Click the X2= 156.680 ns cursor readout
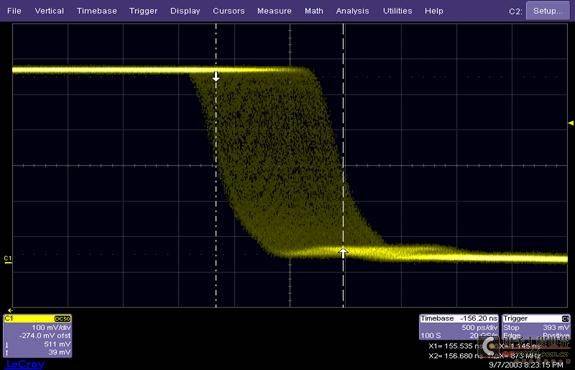Image resolution: width=575 pixels, height=370 pixels. (x=455, y=356)
